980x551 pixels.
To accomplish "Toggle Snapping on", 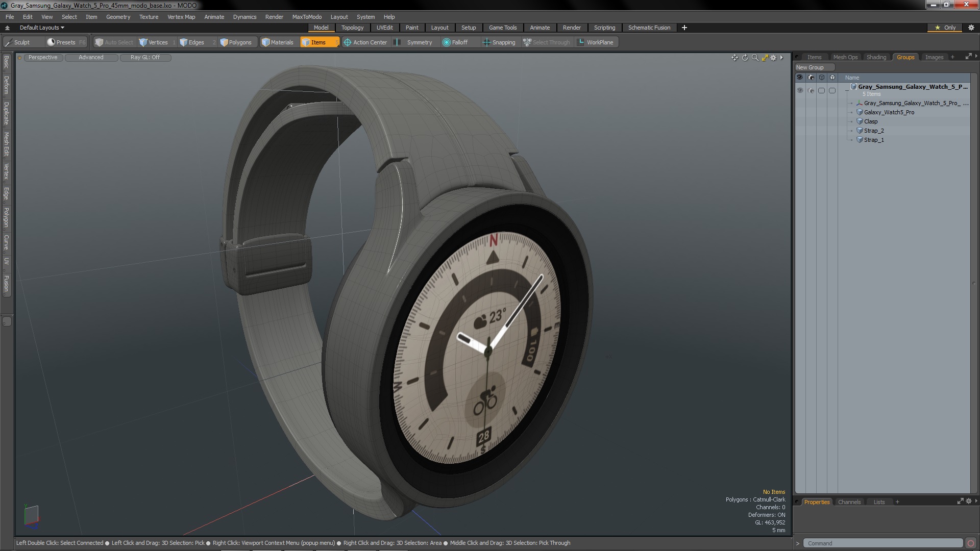I will coord(499,42).
